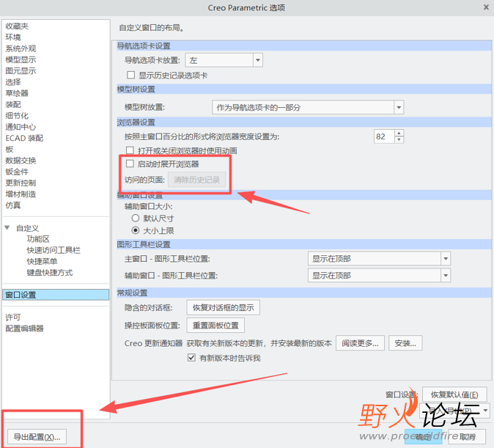This screenshot has height=448, width=494.
Task: Select 默认尺寸 radio button
Action: click(x=136, y=218)
